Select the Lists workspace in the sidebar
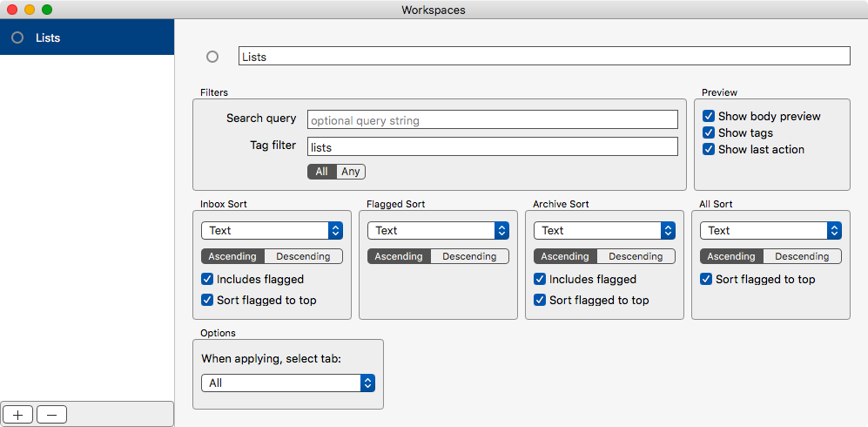 [87, 37]
